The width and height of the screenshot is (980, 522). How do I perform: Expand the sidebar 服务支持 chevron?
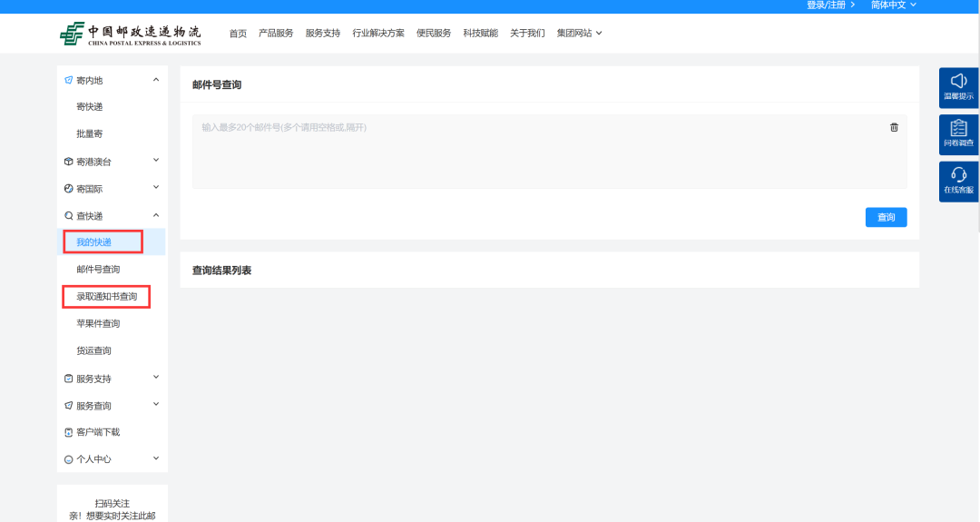(x=156, y=377)
